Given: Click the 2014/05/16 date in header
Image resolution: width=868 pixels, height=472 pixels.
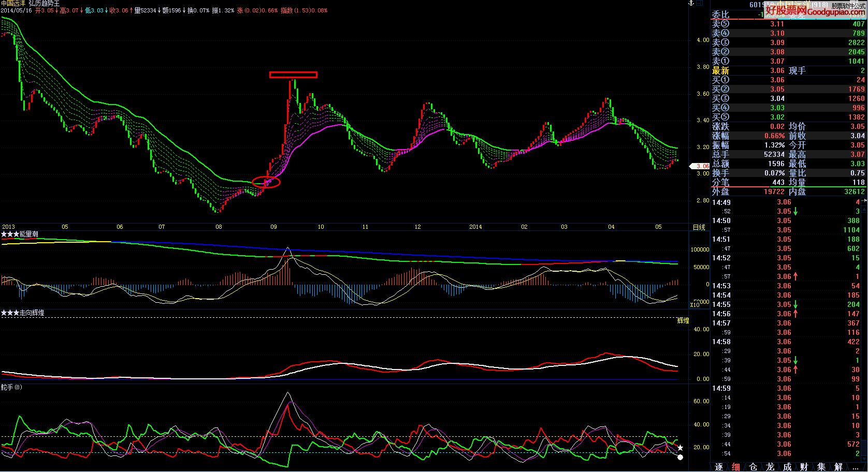Looking at the screenshot, I should point(16,10).
